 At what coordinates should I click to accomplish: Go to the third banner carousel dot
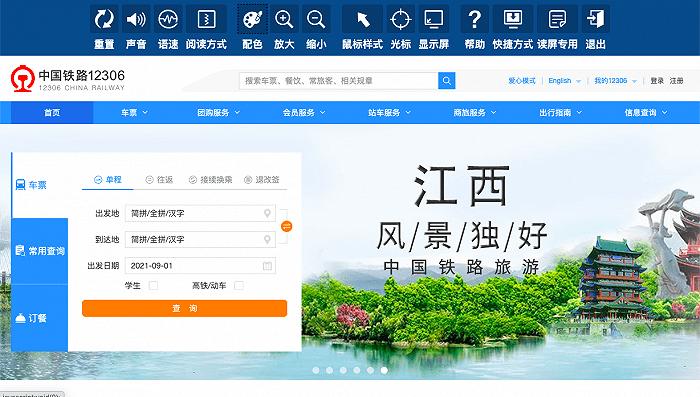click(x=343, y=370)
